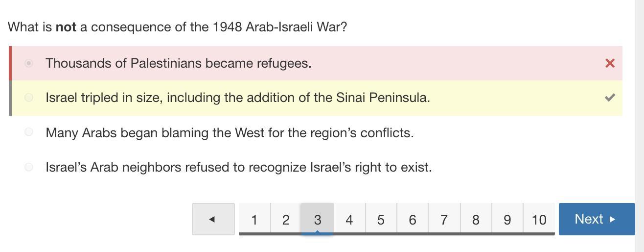The height and width of the screenshot is (252, 644).
Task: Go to the previous question with the back arrow
Action: click(213, 219)
